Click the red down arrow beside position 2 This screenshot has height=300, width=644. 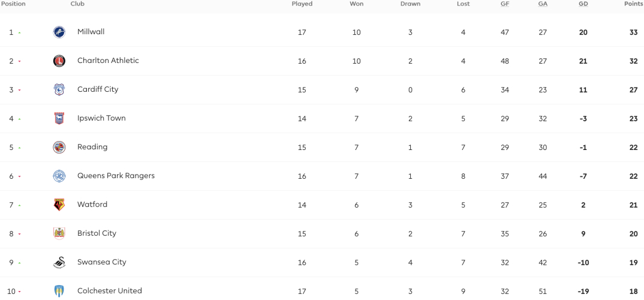tap(19, 61)
